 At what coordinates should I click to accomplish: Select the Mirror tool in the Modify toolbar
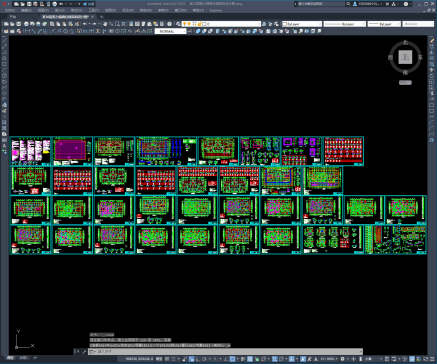432,52
